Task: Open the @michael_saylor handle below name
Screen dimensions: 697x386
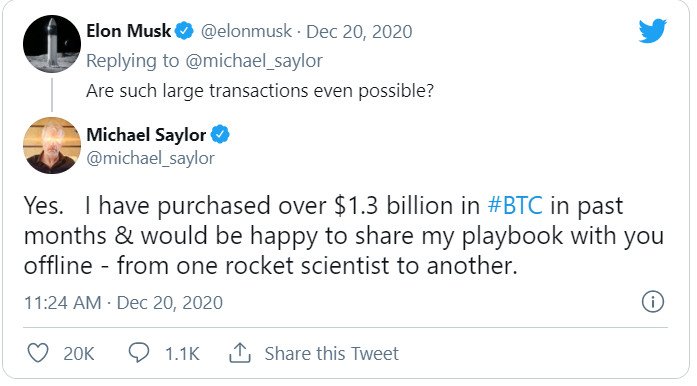Action: tap(150, 158)
